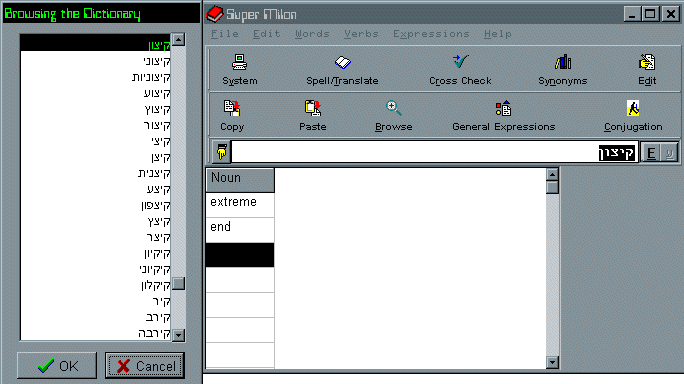Open the System toolbar icon

click(x=239, y=62)
